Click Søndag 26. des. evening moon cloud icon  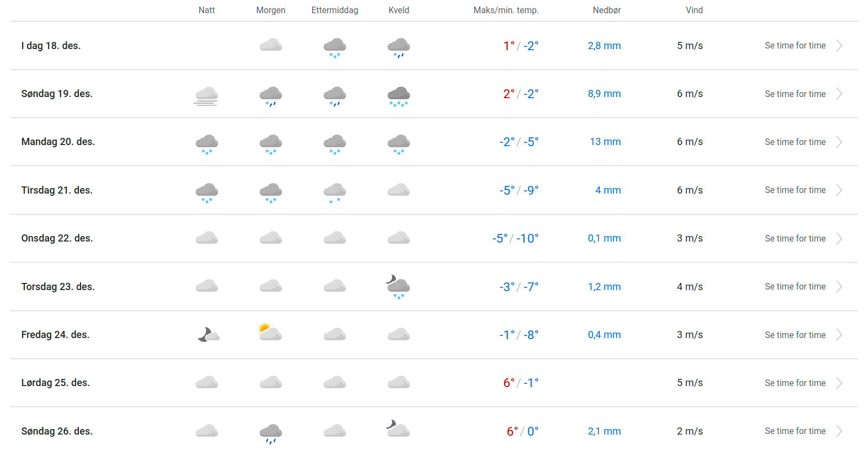[398, 429]
